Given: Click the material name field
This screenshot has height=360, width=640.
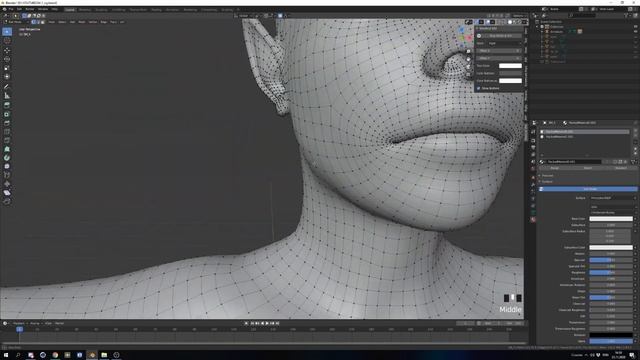Looking at the screenshot, I should (574, 162).
